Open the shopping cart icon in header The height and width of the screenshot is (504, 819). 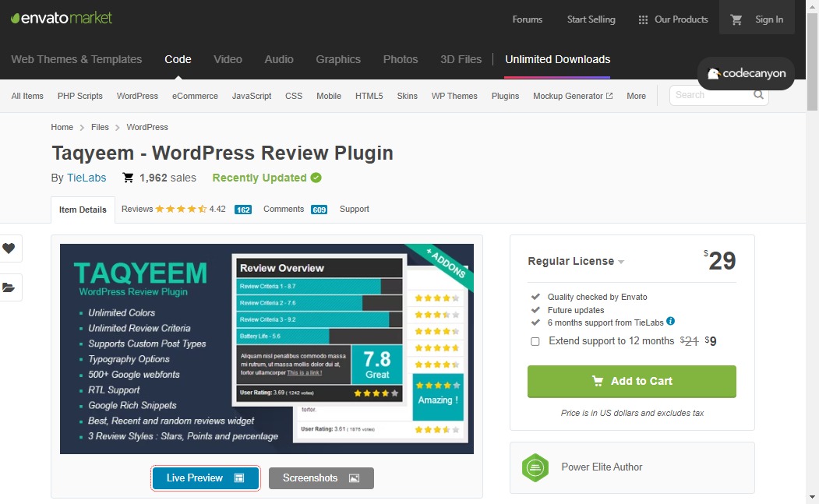click(x=736, y=19)
